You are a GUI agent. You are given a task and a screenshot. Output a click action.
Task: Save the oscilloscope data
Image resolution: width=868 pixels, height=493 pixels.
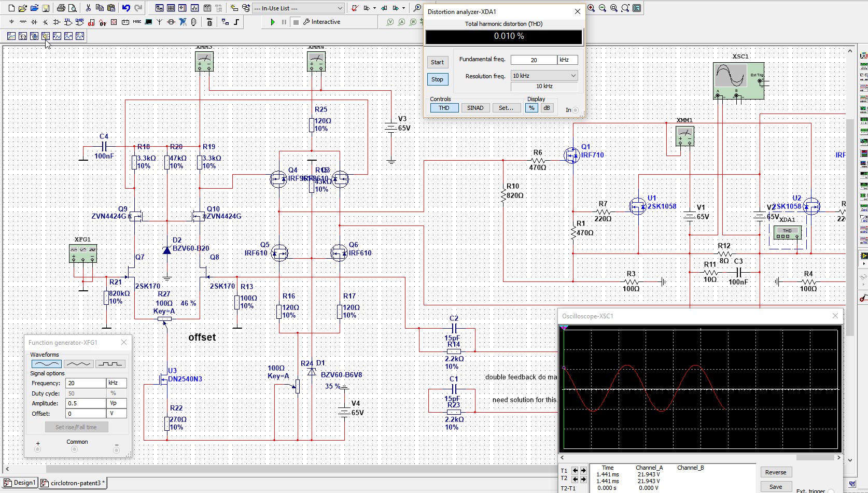(x=776, y=487)
